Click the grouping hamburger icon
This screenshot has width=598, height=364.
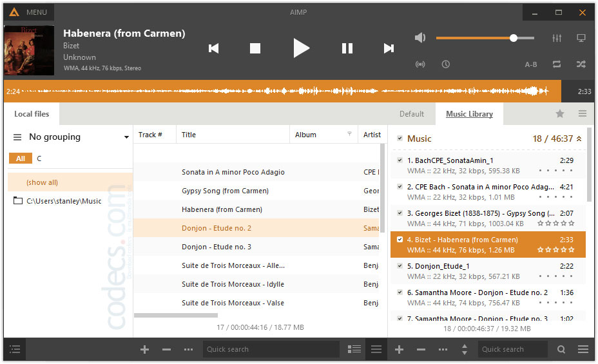(17, 137)
